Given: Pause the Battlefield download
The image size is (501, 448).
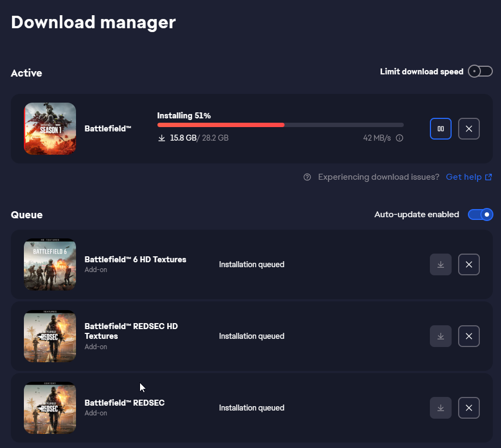Looking at the screenshot, I should pyautogui.click(x=440, y=129).
